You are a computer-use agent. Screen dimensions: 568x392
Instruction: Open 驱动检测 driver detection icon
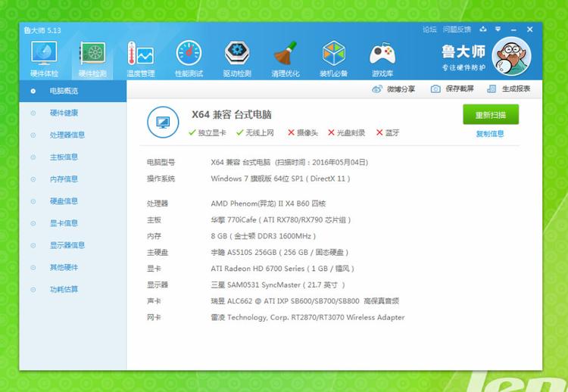click(237, 53)
